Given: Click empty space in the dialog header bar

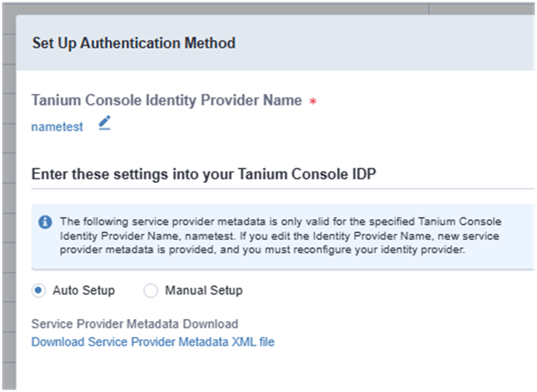Looking at the screenshot, I should point(394,43).
